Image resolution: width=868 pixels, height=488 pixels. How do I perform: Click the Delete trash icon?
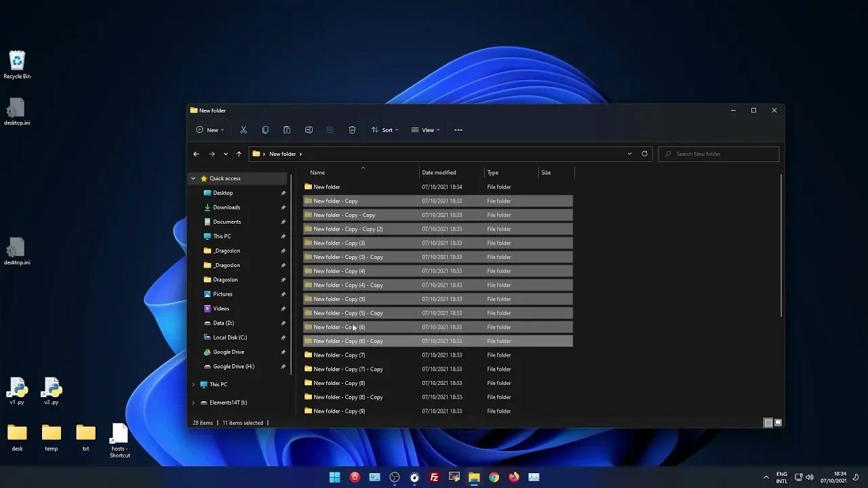[x=352, y=129]
